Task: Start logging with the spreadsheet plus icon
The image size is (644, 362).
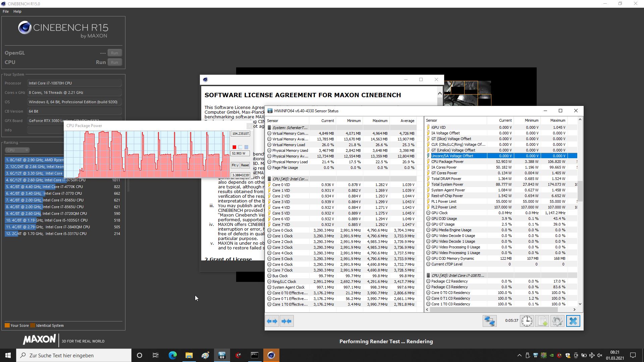Action: pyautogui.click(x=542, y=321)
